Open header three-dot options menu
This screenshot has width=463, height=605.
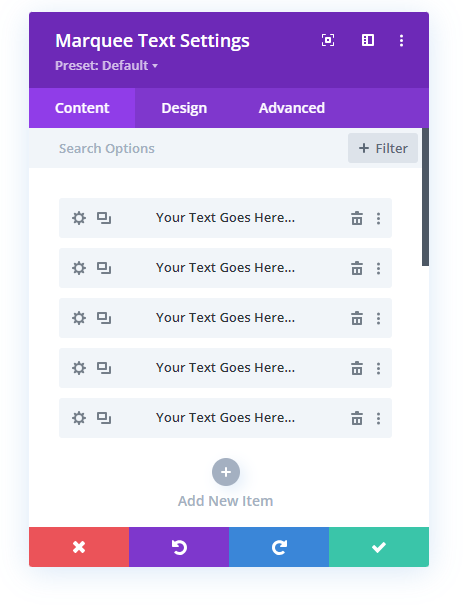click(402, 41)
